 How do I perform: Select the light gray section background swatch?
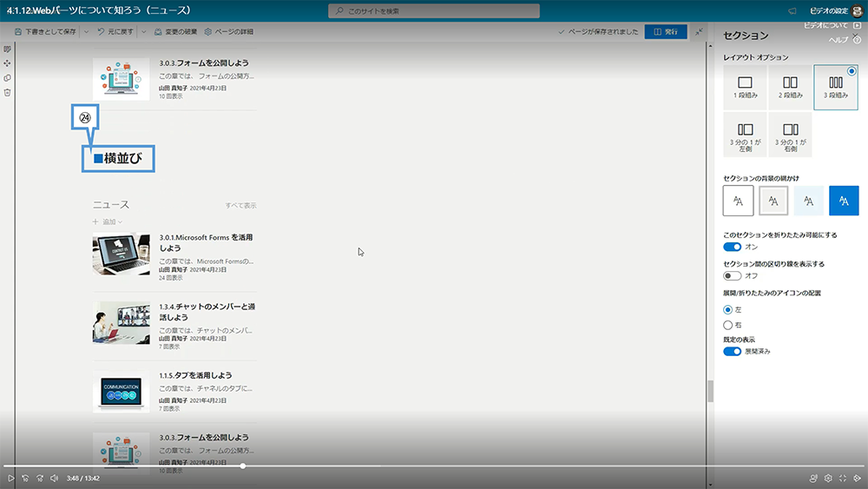(x=773, y=201)
